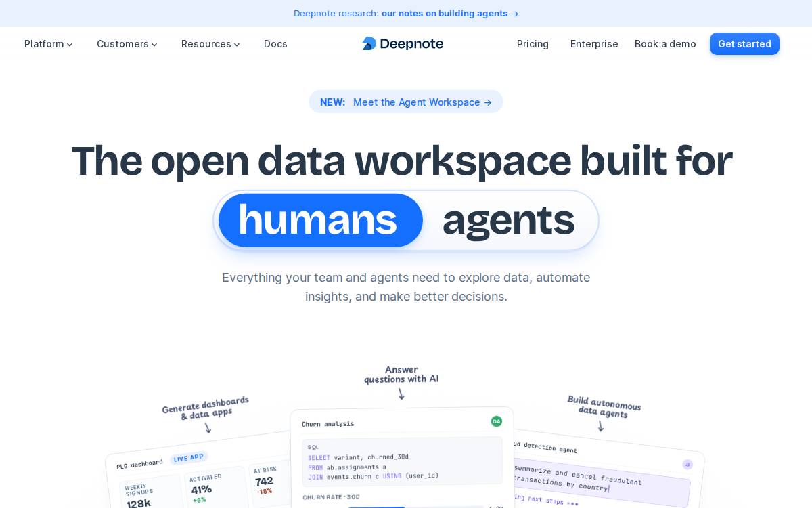
Task: Click the purple avatar on fraud detection agent card
Action: click(687, 464)
